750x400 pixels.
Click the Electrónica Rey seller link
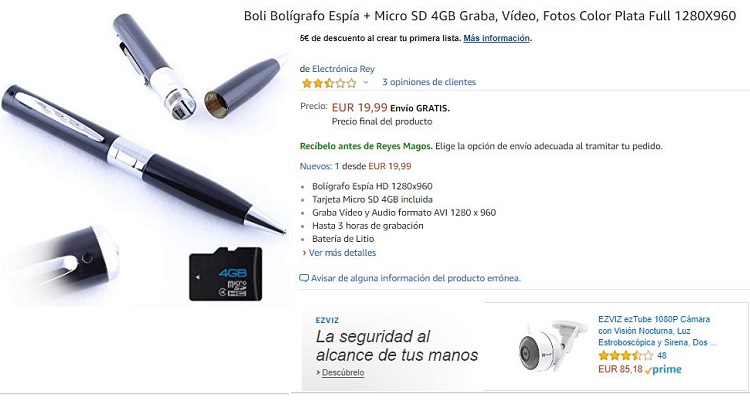coord(343,69)
